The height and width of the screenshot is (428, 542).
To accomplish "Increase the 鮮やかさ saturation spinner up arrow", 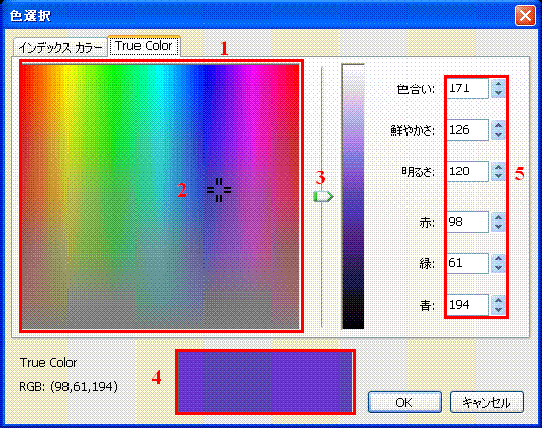I will pyautogui.click(x=498, y=125).
